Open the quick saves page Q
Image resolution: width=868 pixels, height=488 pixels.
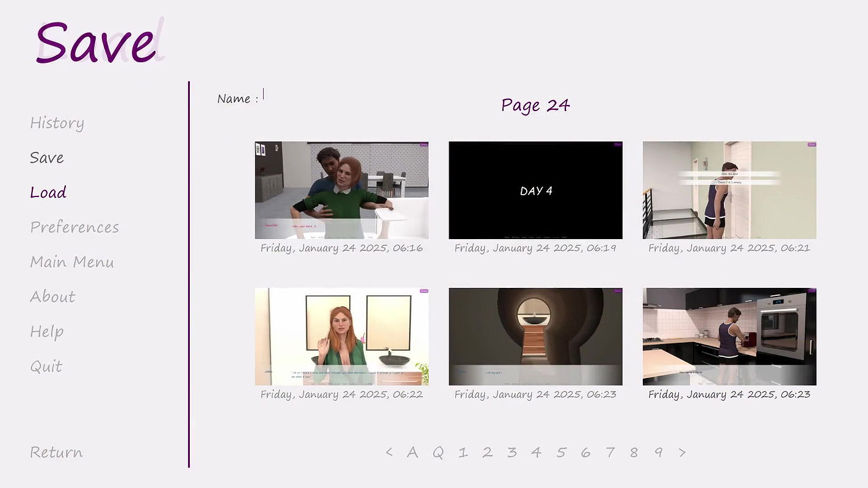point(438,453)
